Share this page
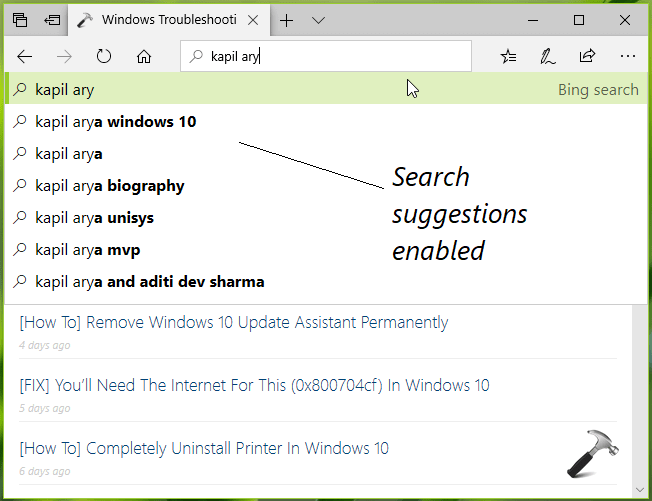This screenshot has height=501, width=652. coord(587,55)
